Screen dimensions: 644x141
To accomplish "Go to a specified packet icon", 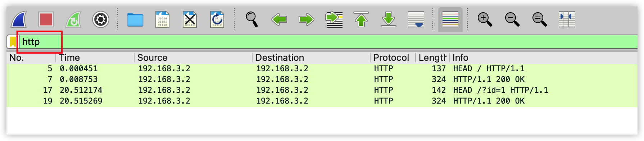I will tap(334, 19).
